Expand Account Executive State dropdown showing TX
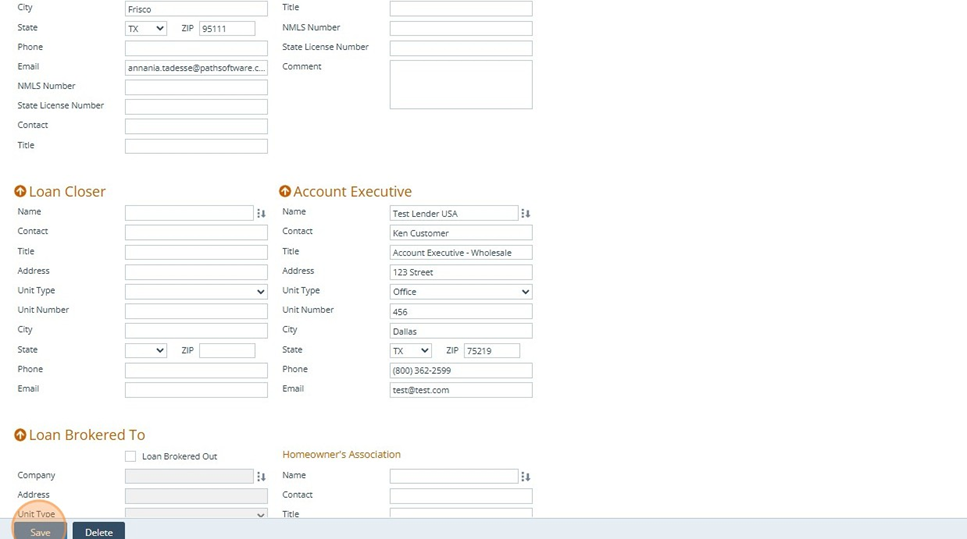Viewport: 967px width, 539px height. click(411, 351)
